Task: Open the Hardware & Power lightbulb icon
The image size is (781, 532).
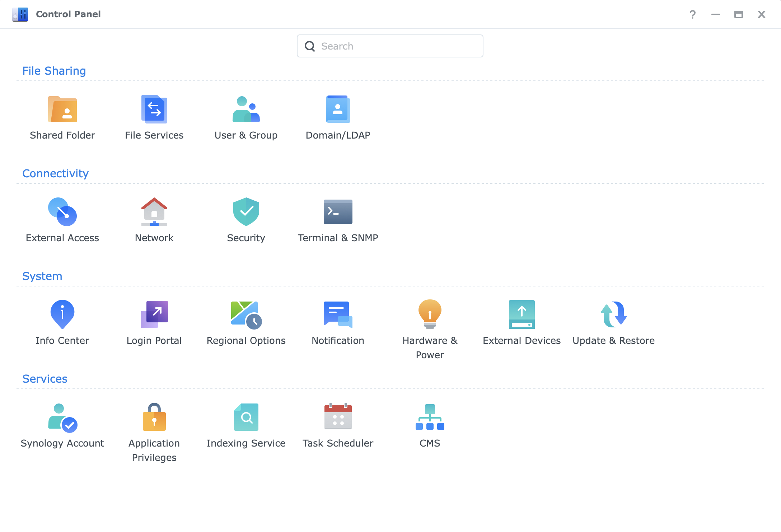Action: pos(430,314)
